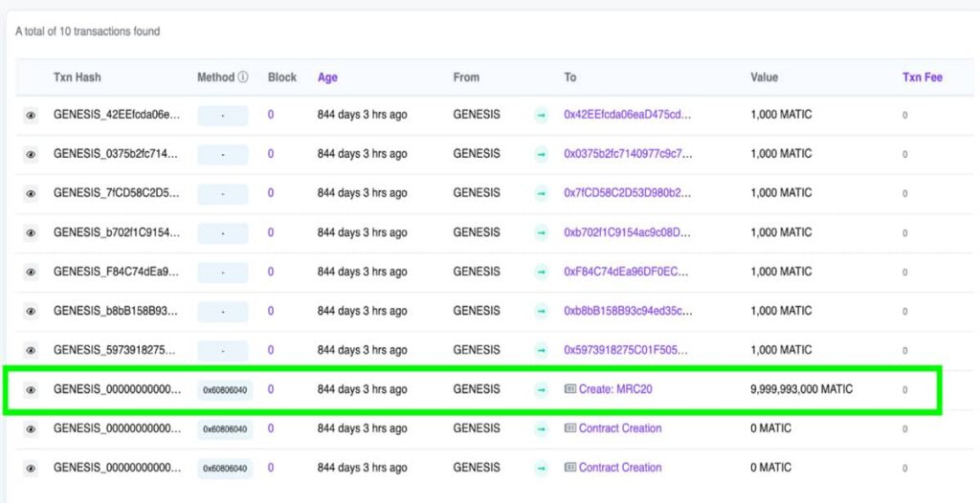Open block 0 in the Create: MRC20 row
980x503 pixels.
click(x=271, y=389)
